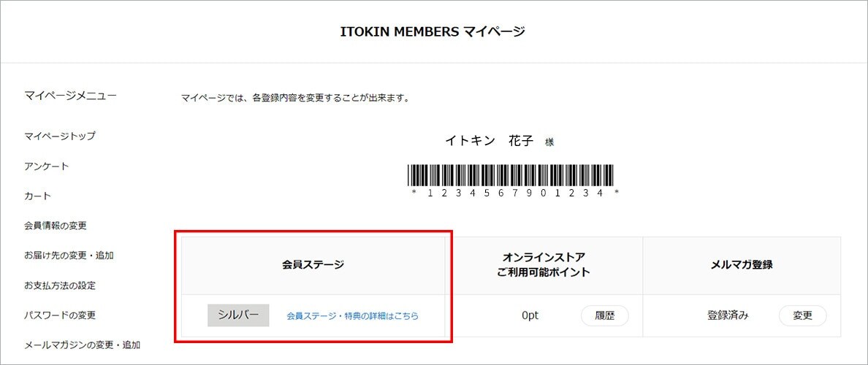The width and height of the screenshot is (868, 365).
Task: Open メールマガジンの変更・追加 menu item
Action: 83,345
